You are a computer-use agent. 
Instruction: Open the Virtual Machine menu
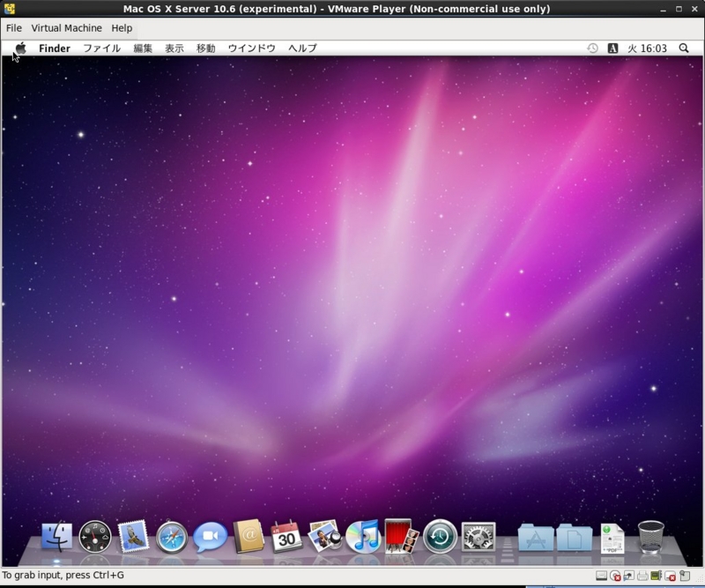coord(67,28)
